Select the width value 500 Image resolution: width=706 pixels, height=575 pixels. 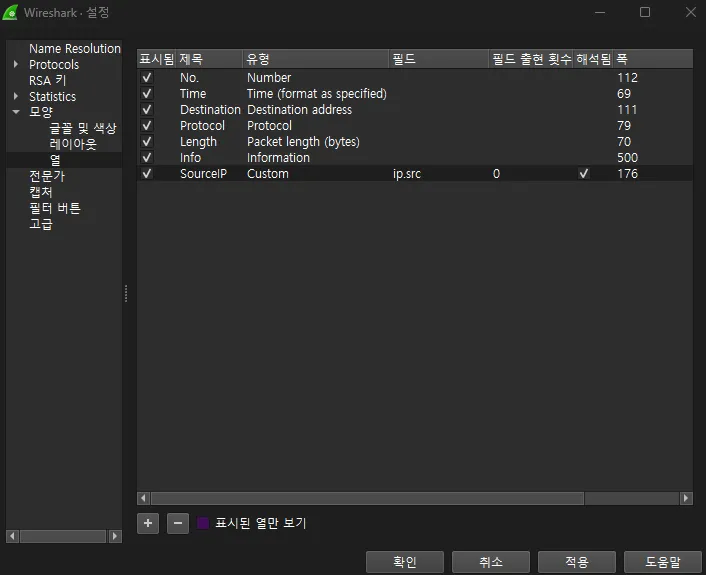pos(627,158)
